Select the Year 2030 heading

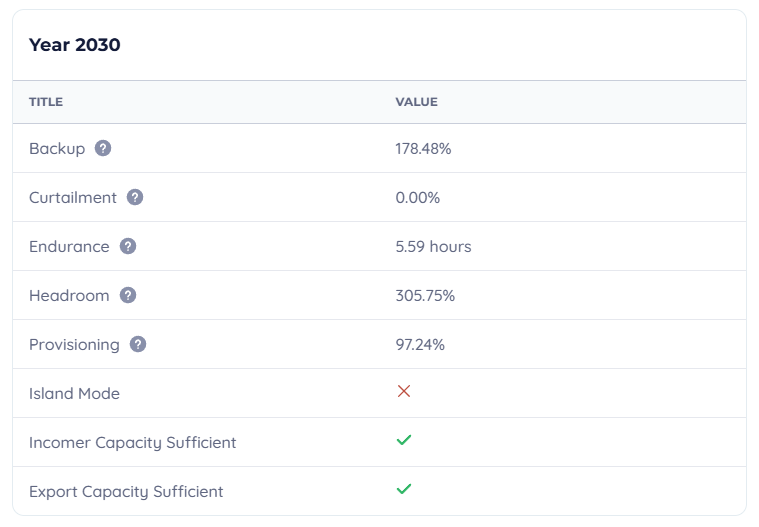click(75, 45)
